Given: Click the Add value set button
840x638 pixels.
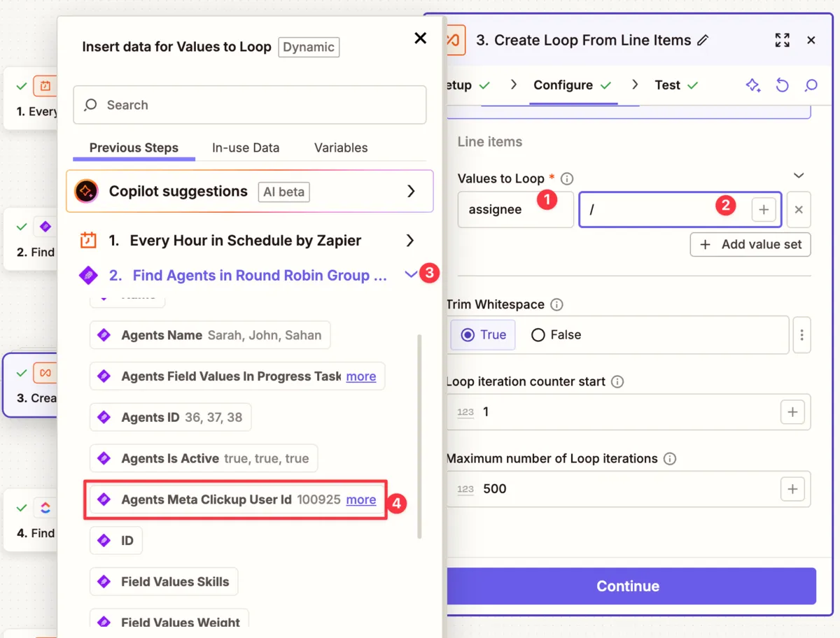Looking at the screenshot, I should click(x=750, y=245).
